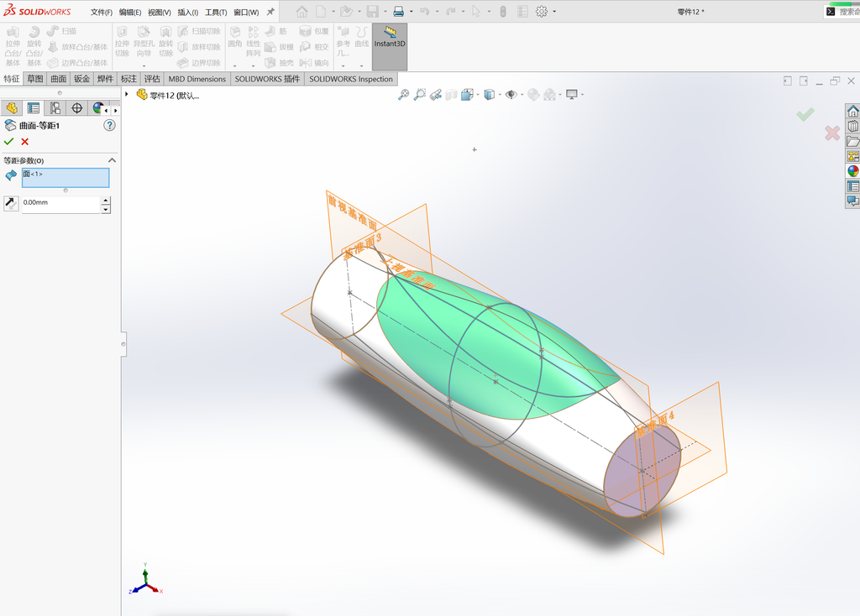Open the 编辑(E) menu
860x616 pixels.
coord(130,12)
